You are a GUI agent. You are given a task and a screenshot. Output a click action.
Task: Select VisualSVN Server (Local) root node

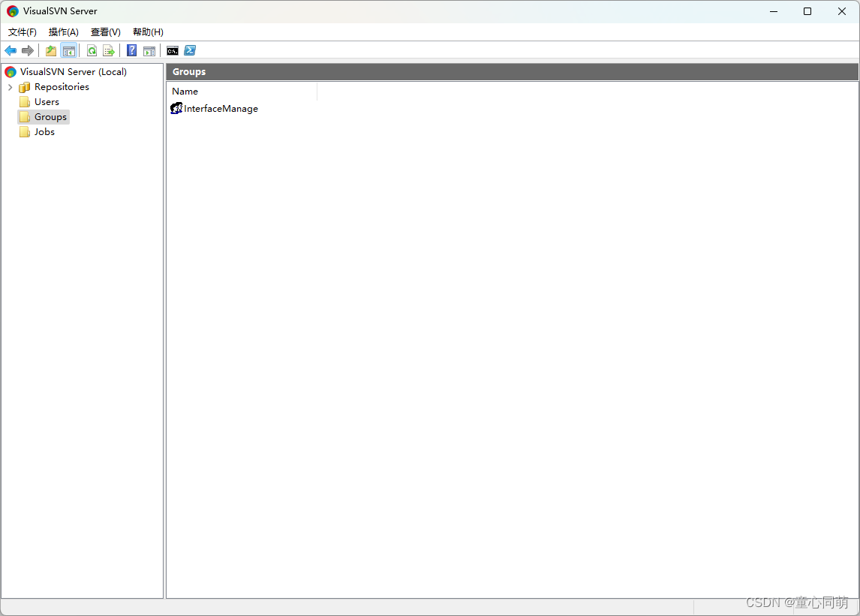click(74, 72)
